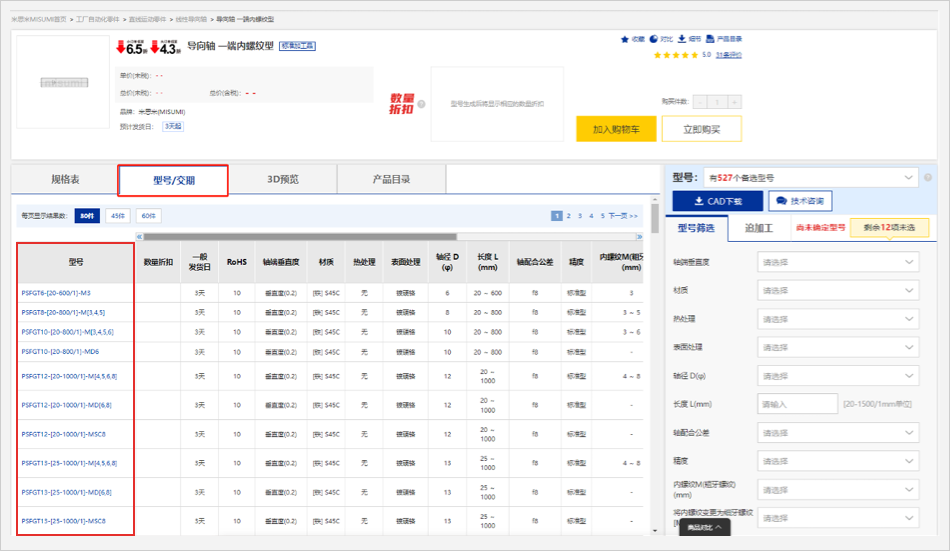This screenshot has height=551, width=950.
Task: Click the help icon beside 数量折扣
Action: point(421,103)
